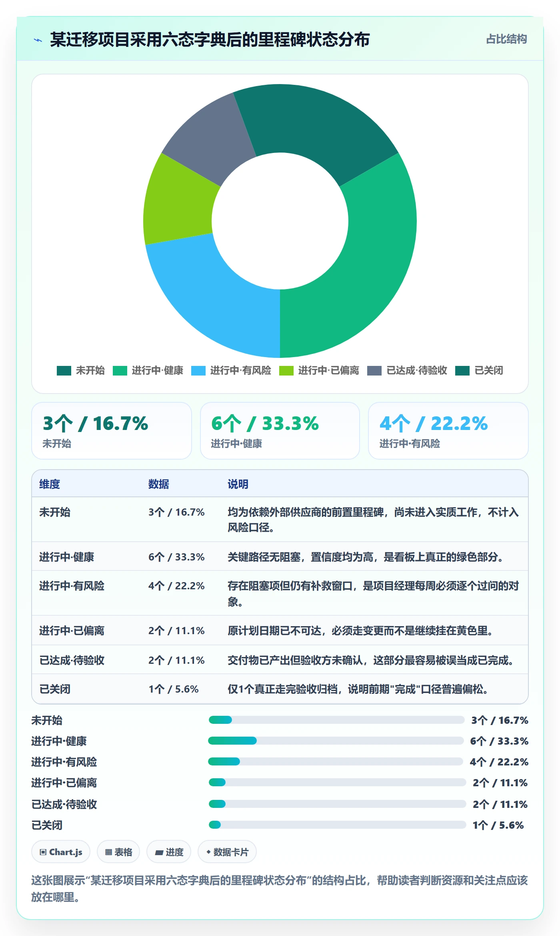560x936 pixels.
Task: Toggle 进行中·已偏离 legend entry
Action: click(x=319, y=371)
